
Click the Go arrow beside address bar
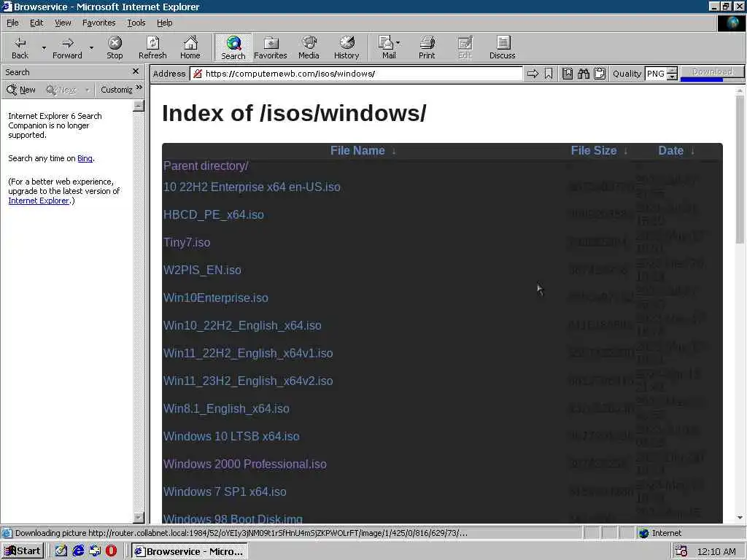pos(533,74)
